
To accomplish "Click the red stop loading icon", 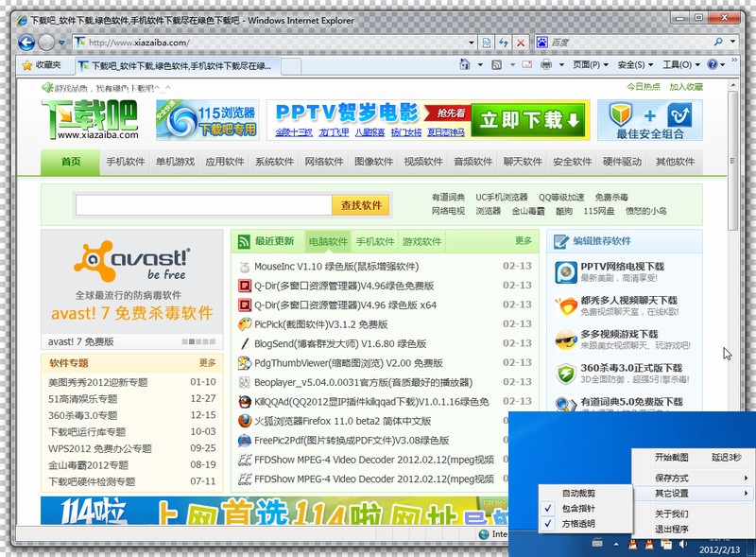I will (521, 43).
